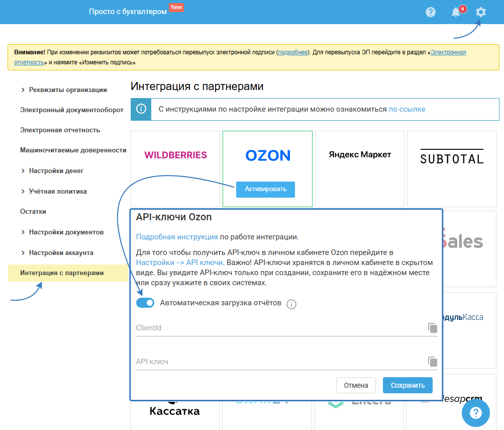The height and width of the screenshot is (430, 504).
Task: Select the МодульКасса partner card
Action: click(470, 330)
